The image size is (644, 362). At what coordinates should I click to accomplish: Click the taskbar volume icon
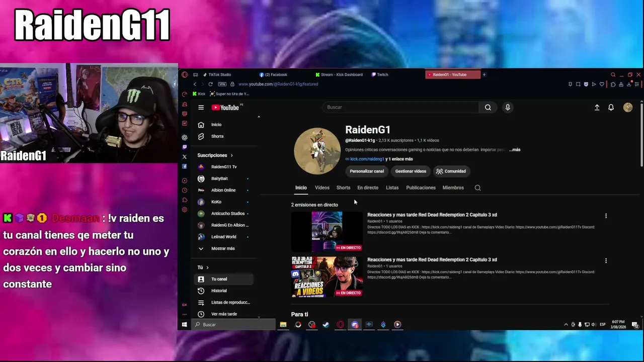point(594,324)
